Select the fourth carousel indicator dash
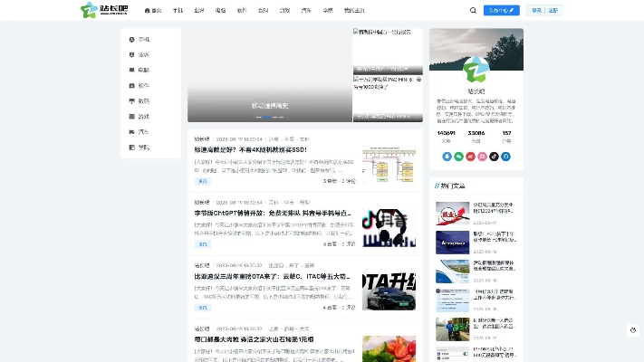 (281, 118)
